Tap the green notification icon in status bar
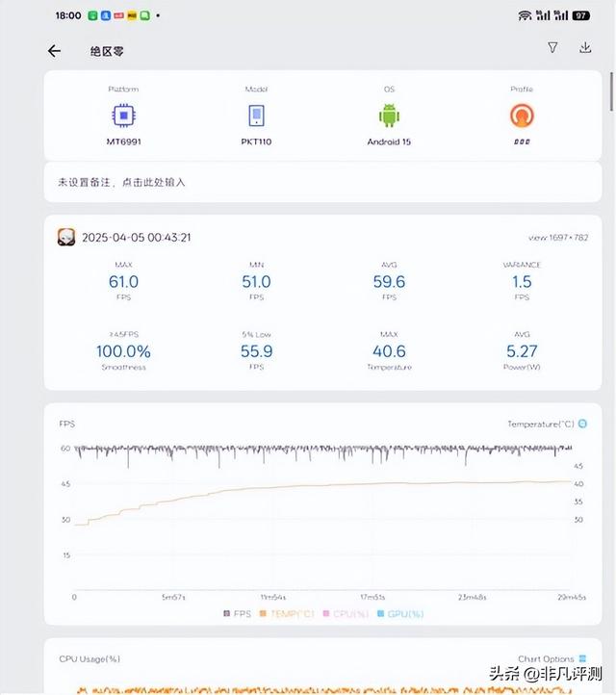 [92, 15]
